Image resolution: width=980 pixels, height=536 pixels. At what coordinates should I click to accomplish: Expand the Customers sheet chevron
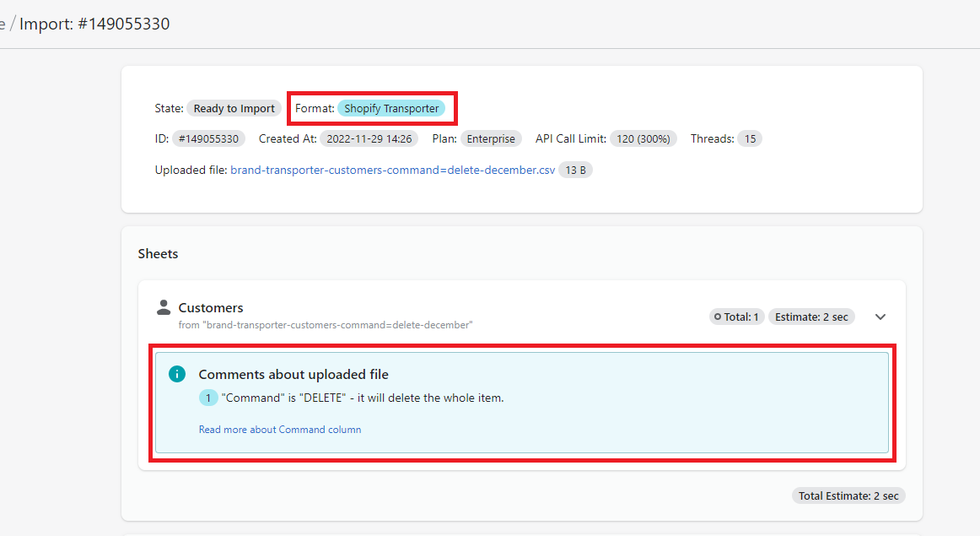click(880, 317)
